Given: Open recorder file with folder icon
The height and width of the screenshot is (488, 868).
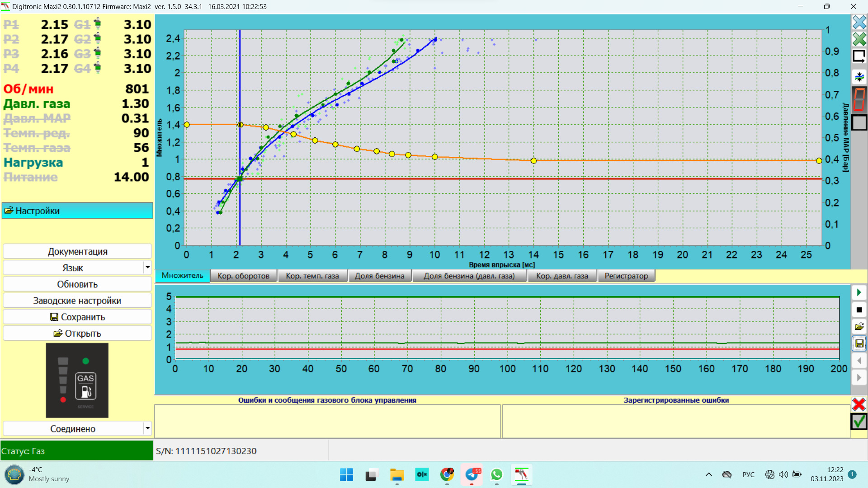Looking at the screenshot, I should pyautogui.click(x=859, y=327).
